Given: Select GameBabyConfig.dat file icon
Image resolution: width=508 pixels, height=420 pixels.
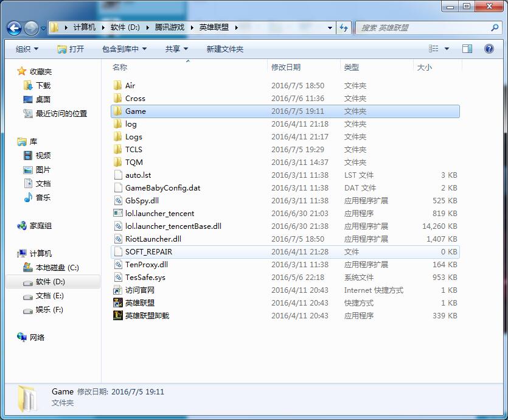Looking at the screenshot, I should pos(118,188).
